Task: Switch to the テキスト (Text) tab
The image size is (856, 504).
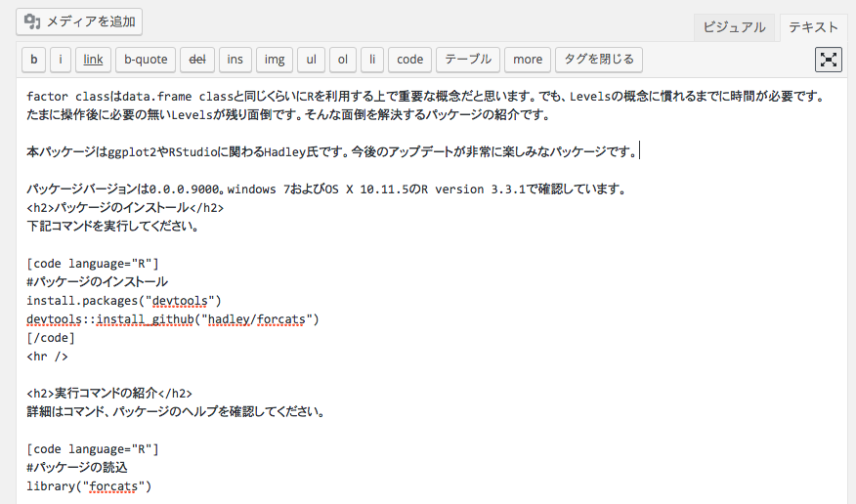Action: pyautogui.click(x=813, y=27)
